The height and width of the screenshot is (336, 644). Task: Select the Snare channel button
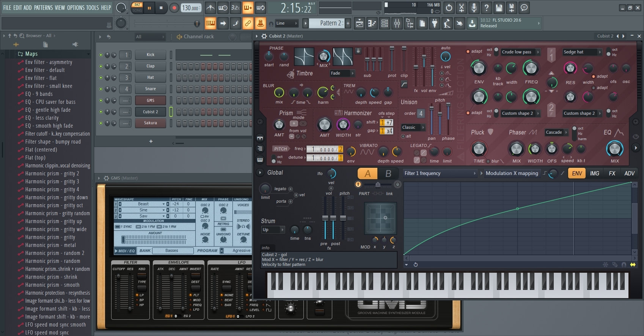pyautogui.click(x=151, y=89)
